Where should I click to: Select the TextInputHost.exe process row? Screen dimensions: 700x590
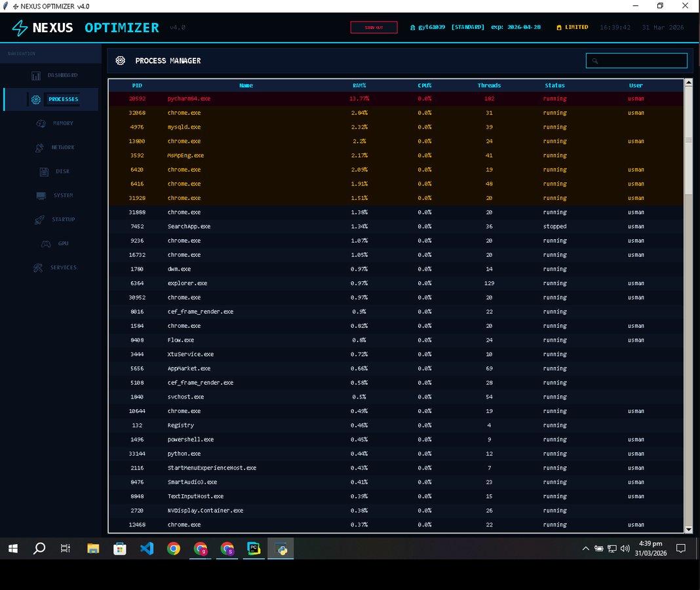[396, 496]
